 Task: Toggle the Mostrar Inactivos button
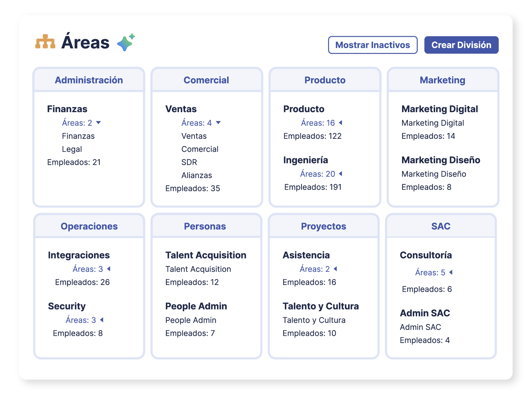click(x=372, y=45)
